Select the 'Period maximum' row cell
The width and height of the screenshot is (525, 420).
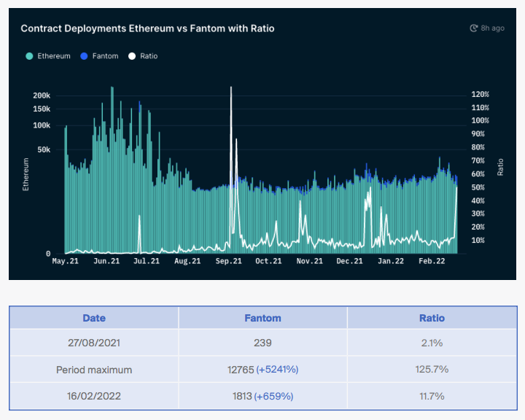(94, 370)
